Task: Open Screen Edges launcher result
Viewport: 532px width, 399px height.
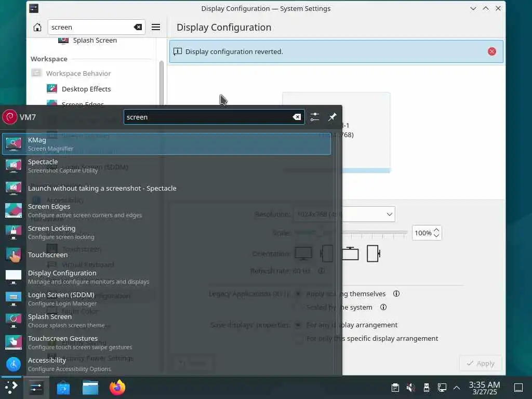Action: point(166,210)
